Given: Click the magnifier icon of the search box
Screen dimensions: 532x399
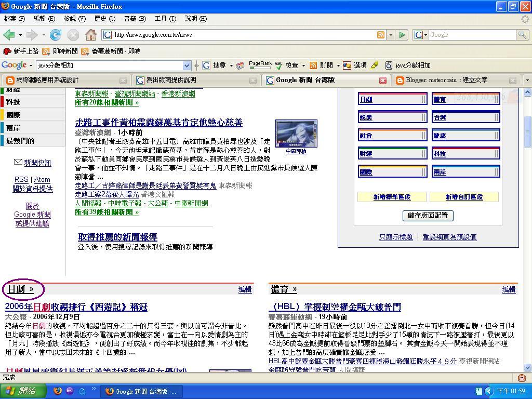Looking at the screenshot, I should click(522, 35).
